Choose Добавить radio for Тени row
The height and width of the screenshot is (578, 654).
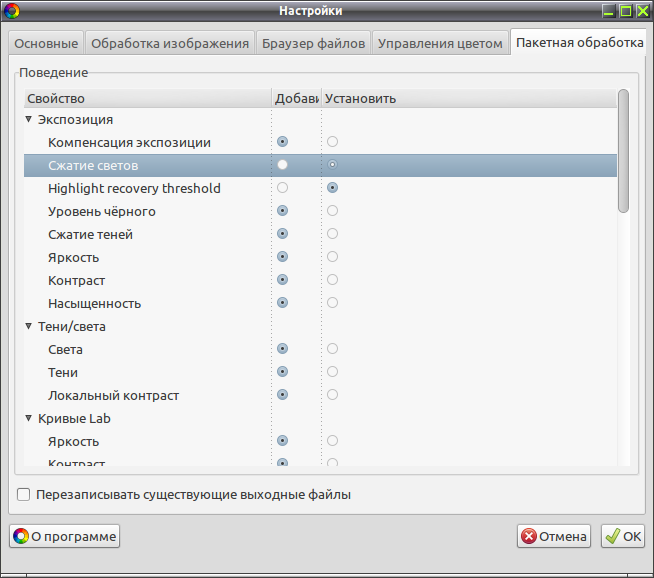click(x=282, y=372)
